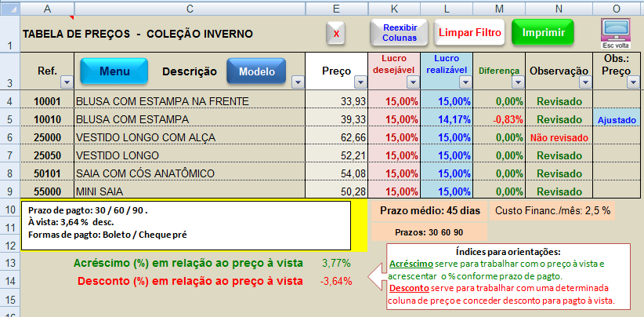Expand the Diferença filter dropdown
Viewport: 644px width, 317px height.
[517, 82]
